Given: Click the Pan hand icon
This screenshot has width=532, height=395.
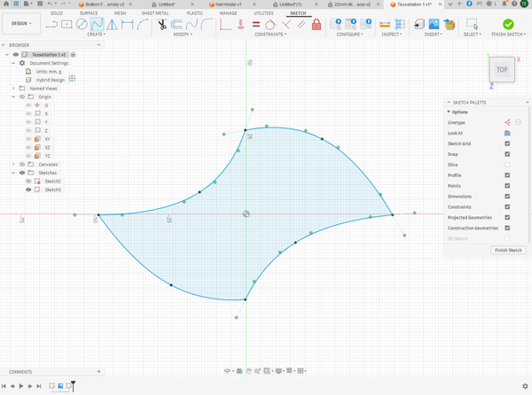Looking at the screenshot, I should 248,371.
